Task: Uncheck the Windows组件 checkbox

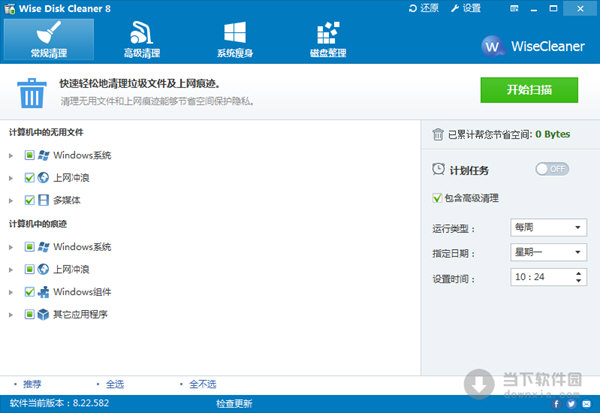Action: coord(29,292)
